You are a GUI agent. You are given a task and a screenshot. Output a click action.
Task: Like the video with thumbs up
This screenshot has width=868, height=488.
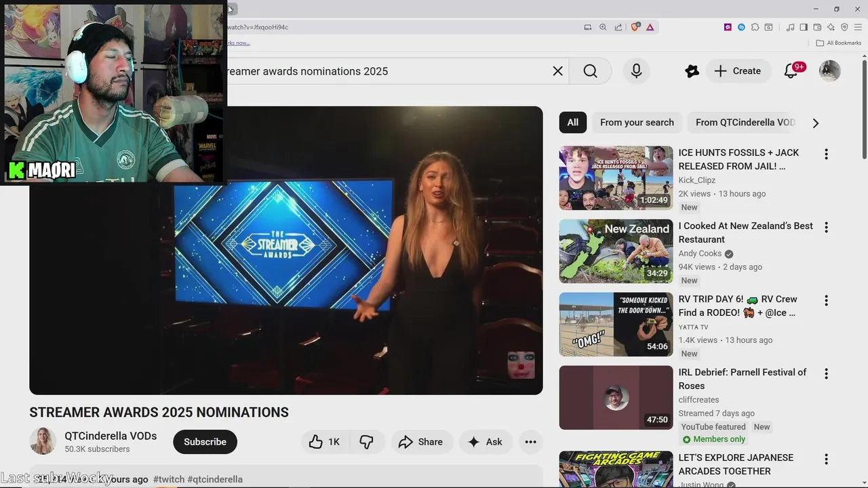[x=325, y=442]
